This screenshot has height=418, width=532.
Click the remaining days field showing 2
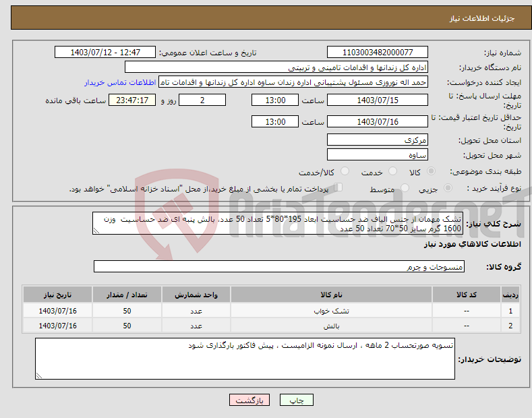pyautogui.click(x=202, y=100)
